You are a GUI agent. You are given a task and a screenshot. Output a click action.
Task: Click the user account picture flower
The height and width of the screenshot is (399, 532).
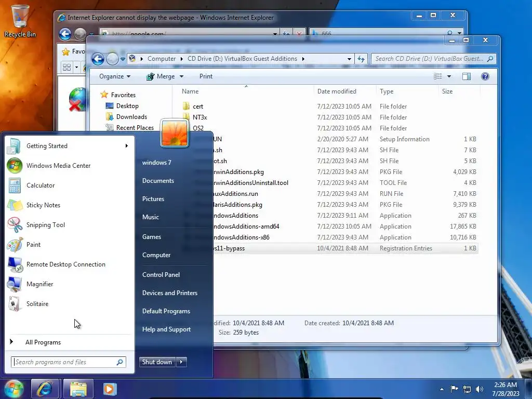[x=174, y=134]
